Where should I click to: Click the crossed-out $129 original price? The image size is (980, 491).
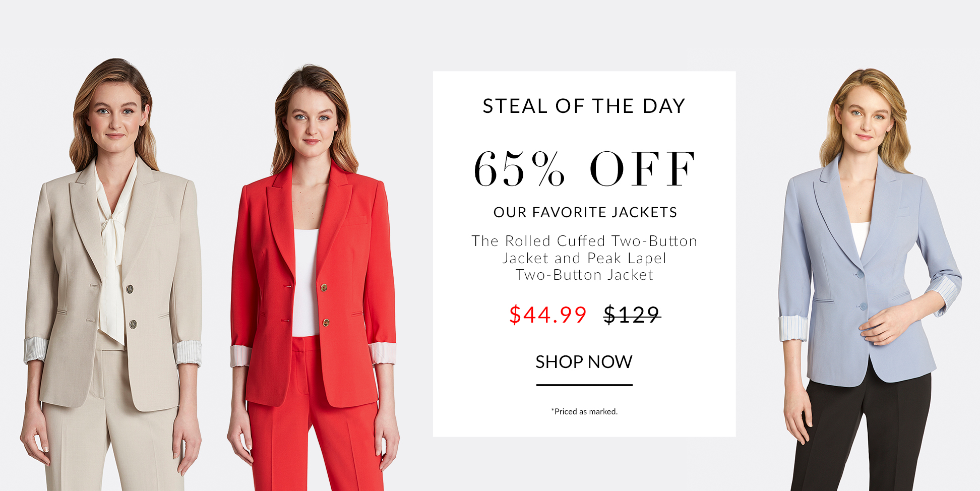[x=632, y=315]
